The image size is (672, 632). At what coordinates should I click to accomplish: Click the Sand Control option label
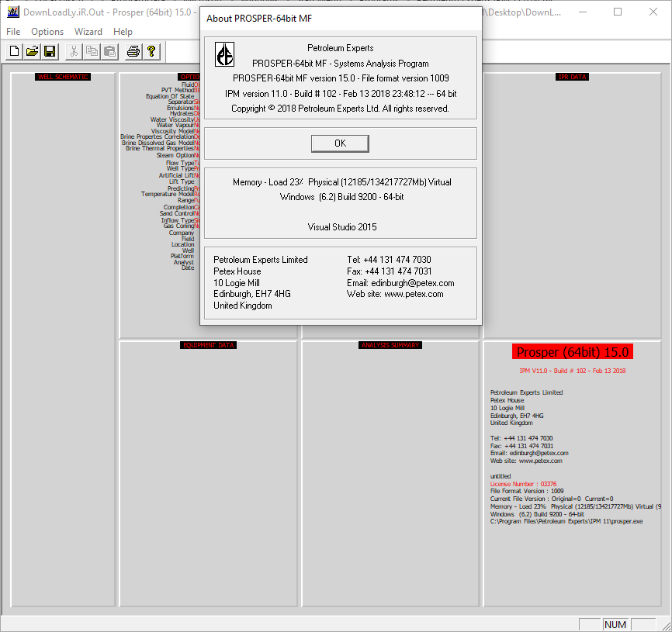[177, 213]
